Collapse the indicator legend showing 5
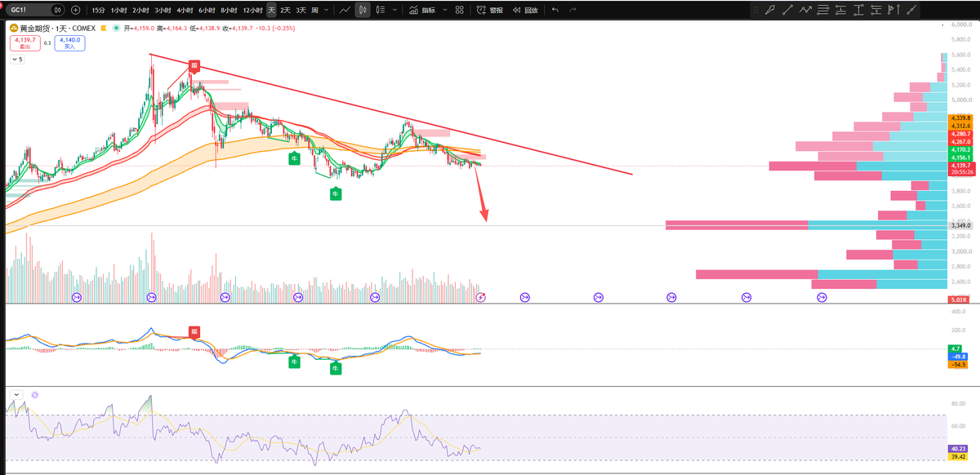 click(x=17, y=60)
